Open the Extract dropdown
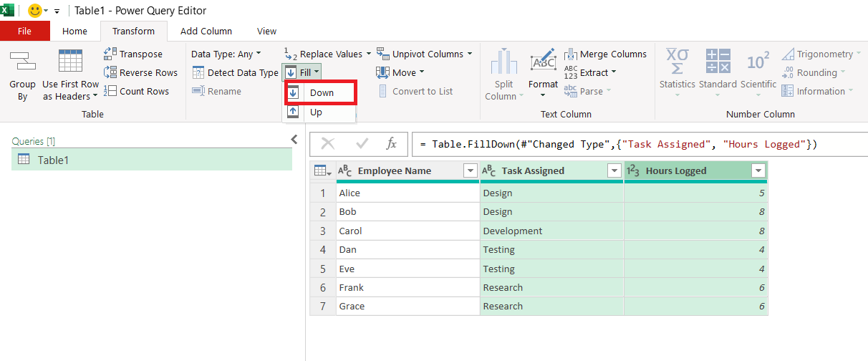This screenshot has height=361, width=868. tap(590, 72)
